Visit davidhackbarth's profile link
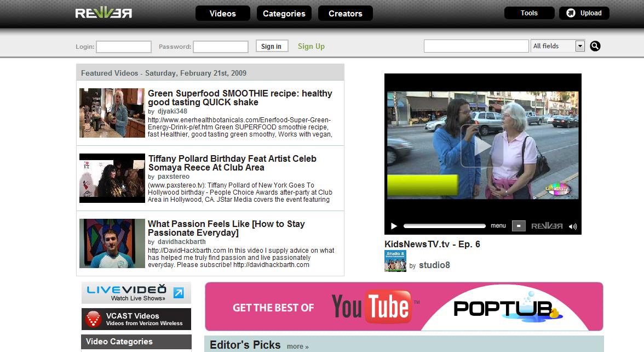 [x=182, y=242]
